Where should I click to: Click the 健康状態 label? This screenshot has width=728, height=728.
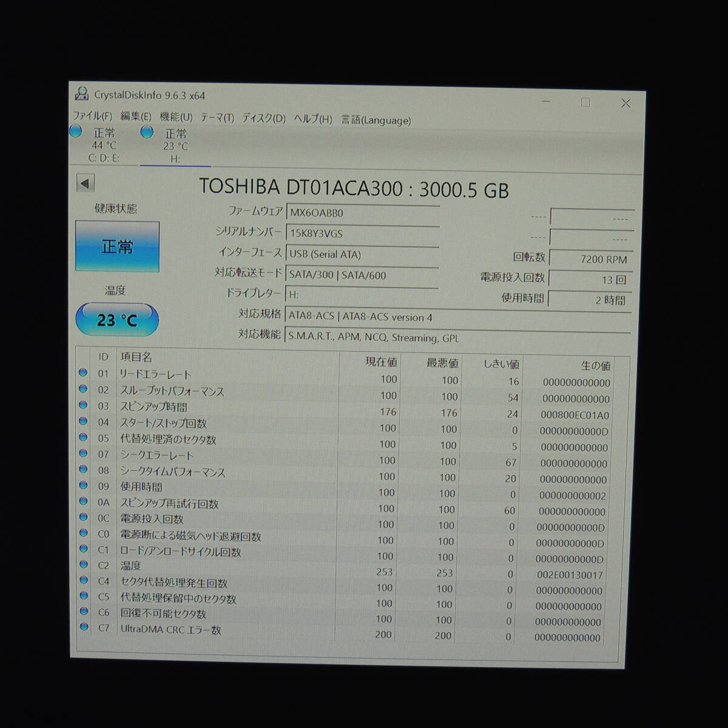[116, 209]
